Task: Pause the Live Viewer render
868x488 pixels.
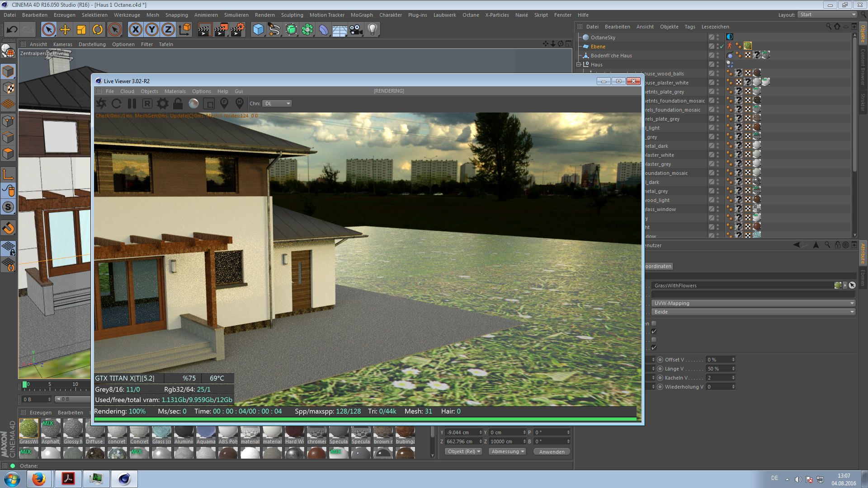Action: (x=132, y=104)
